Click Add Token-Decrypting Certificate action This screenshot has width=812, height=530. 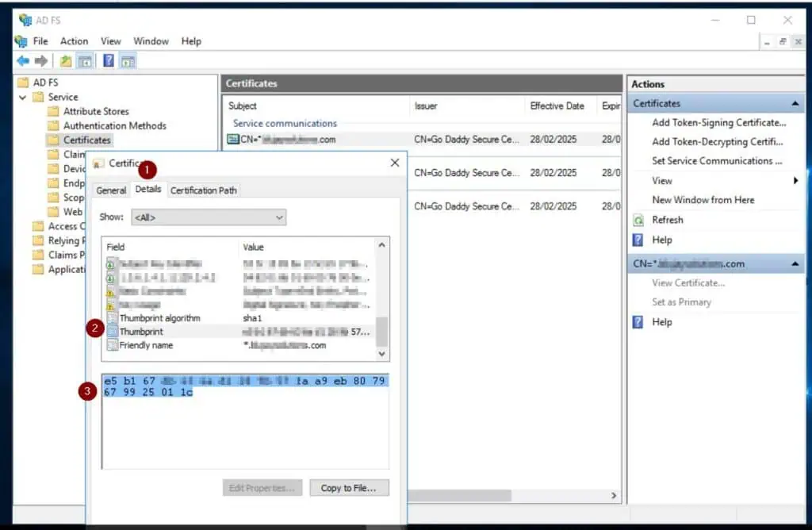(717, 142)
